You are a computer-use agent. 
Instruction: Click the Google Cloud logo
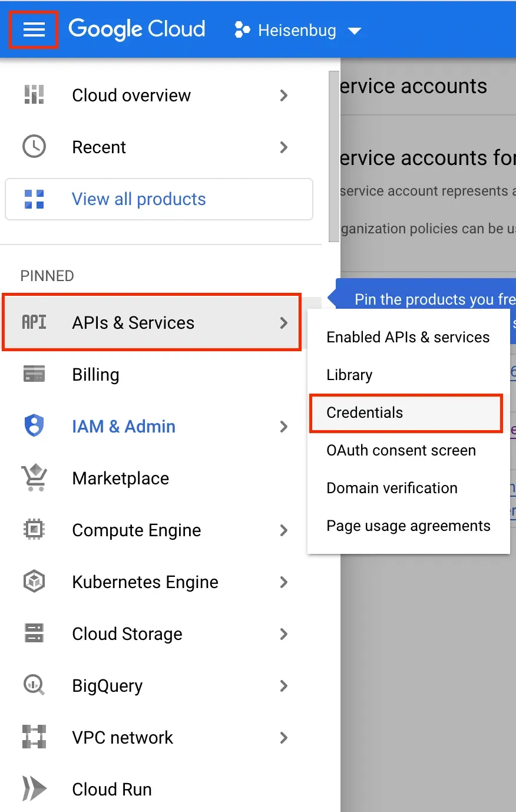(137, 29)
